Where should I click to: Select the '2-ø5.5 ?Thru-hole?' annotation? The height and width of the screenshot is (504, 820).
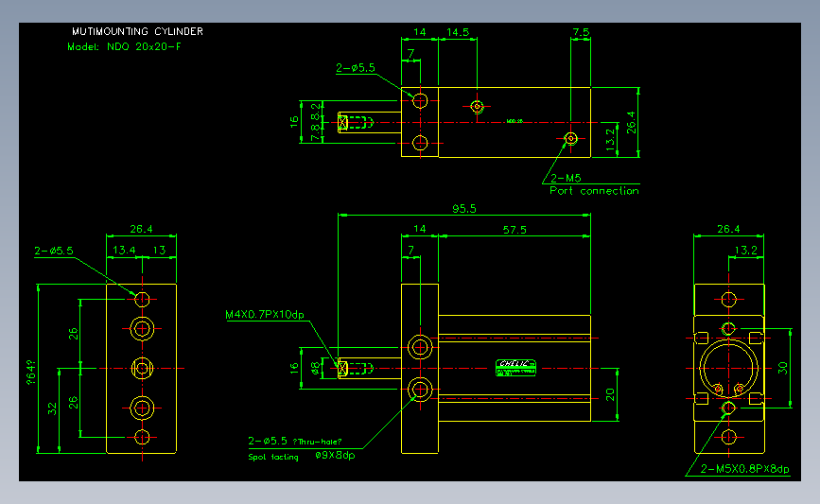point(295,442)
